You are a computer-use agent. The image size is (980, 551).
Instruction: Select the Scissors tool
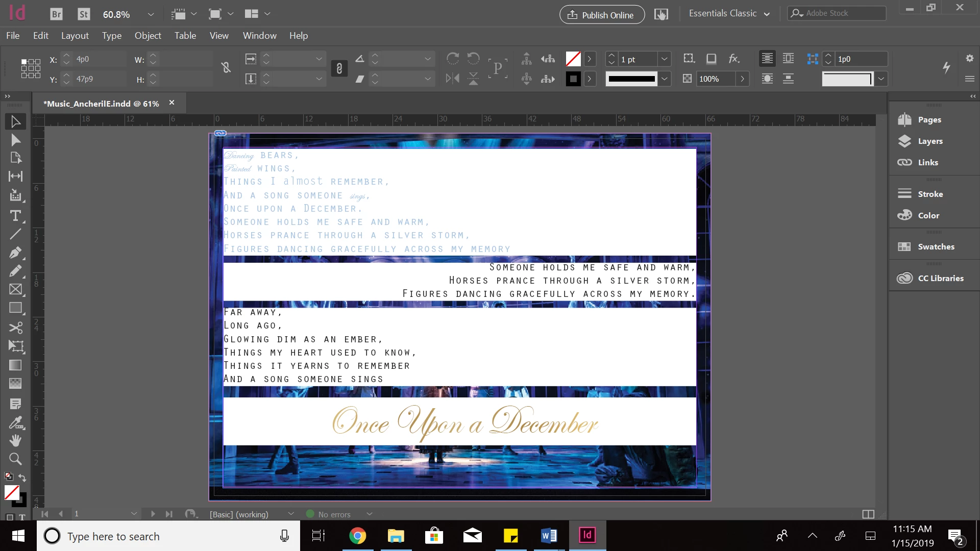15,328
